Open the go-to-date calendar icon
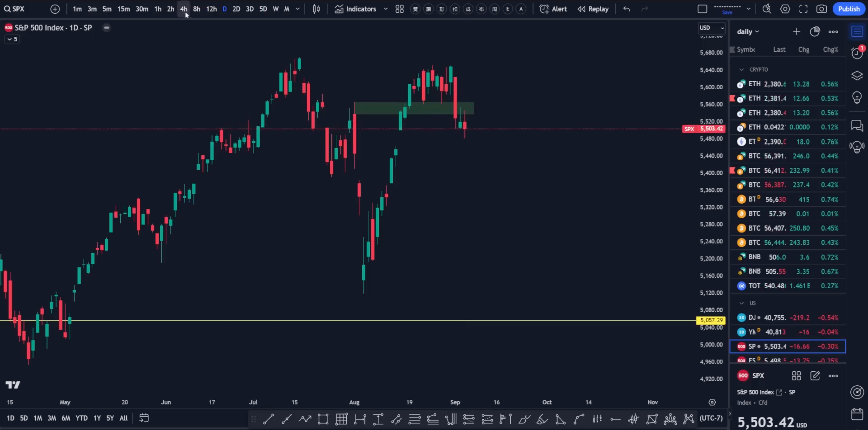 (144, 418)
